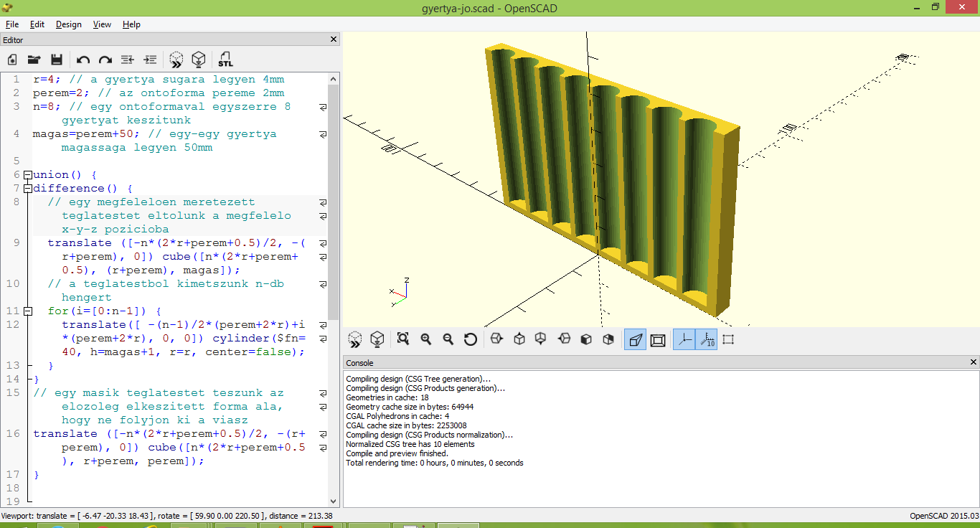
Task: Click Render icon in editor toolbar
Action: (x=199, y=60)
